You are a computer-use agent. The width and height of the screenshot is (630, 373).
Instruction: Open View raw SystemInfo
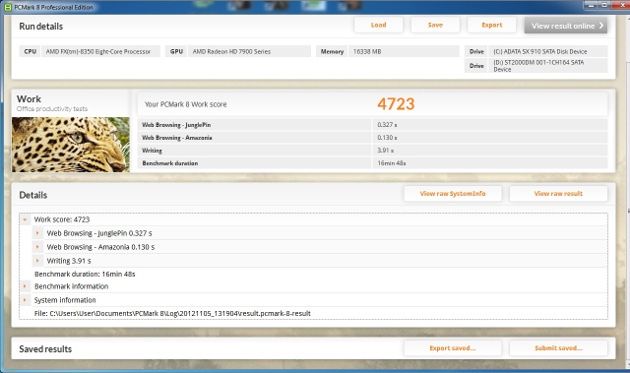coord(452,194)
